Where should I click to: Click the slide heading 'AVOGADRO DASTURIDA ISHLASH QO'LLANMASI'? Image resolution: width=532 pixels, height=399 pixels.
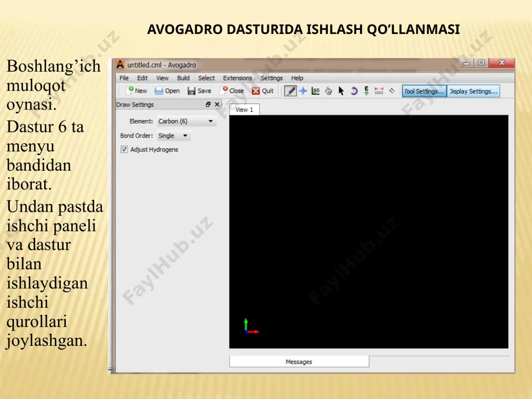(303, 29)
